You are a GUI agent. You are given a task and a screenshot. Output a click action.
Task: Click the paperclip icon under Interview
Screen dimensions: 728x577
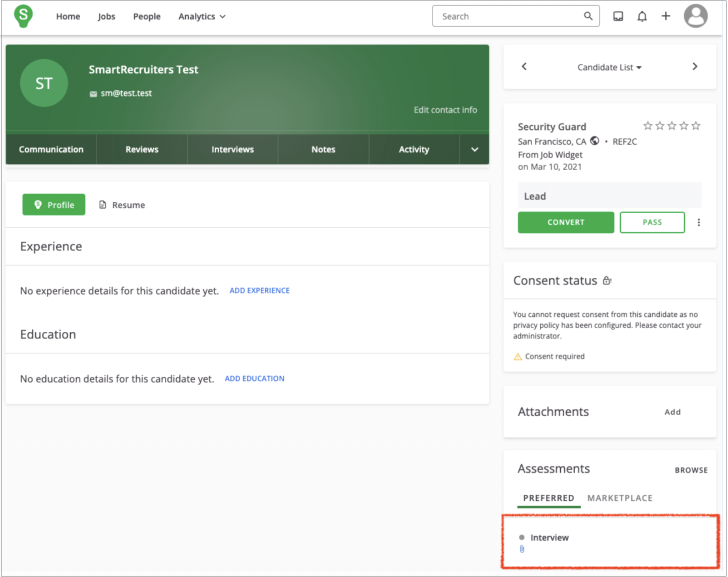pos(522,549)
